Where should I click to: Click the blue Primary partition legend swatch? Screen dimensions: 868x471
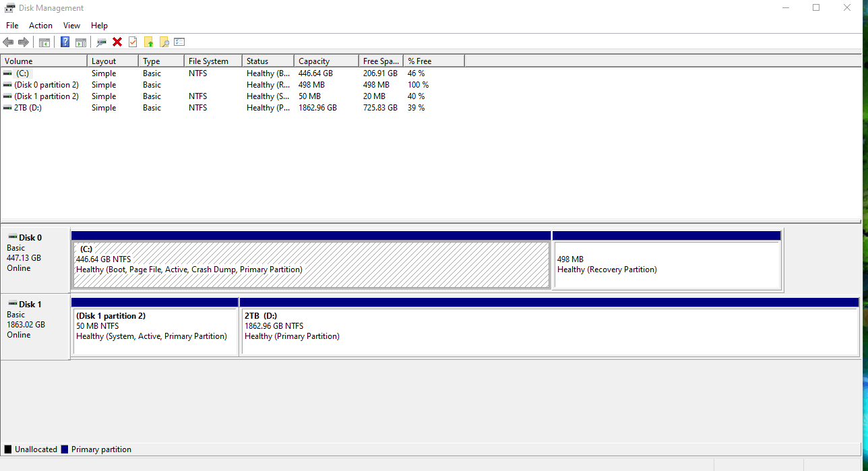pos(65,449)
